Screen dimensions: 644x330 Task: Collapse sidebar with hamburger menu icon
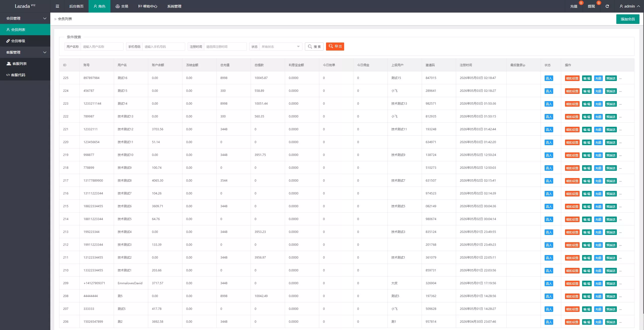pos(57,6)
